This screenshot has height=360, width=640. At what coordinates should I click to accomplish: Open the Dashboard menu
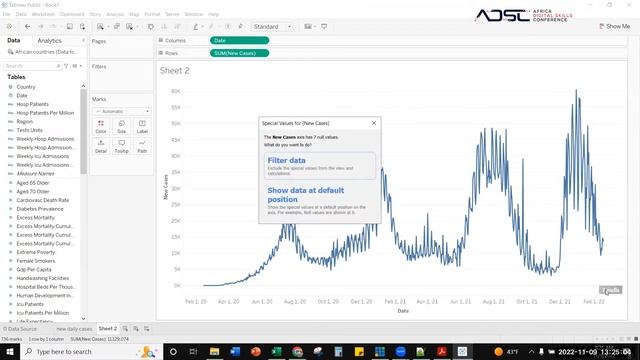[72, 14]
